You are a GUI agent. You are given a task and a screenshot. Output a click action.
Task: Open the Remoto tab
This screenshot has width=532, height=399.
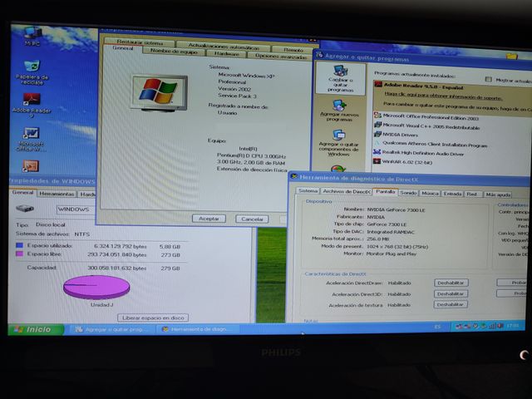coord(293,50)
